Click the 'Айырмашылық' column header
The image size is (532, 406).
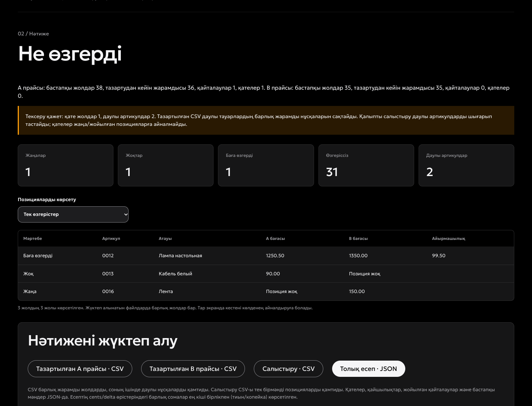pos(449,239)
